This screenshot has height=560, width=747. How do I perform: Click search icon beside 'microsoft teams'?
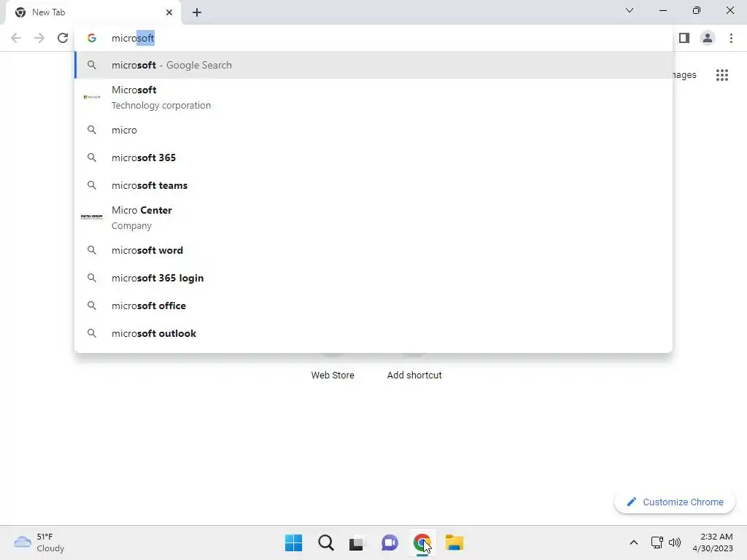tap(92, 185)
